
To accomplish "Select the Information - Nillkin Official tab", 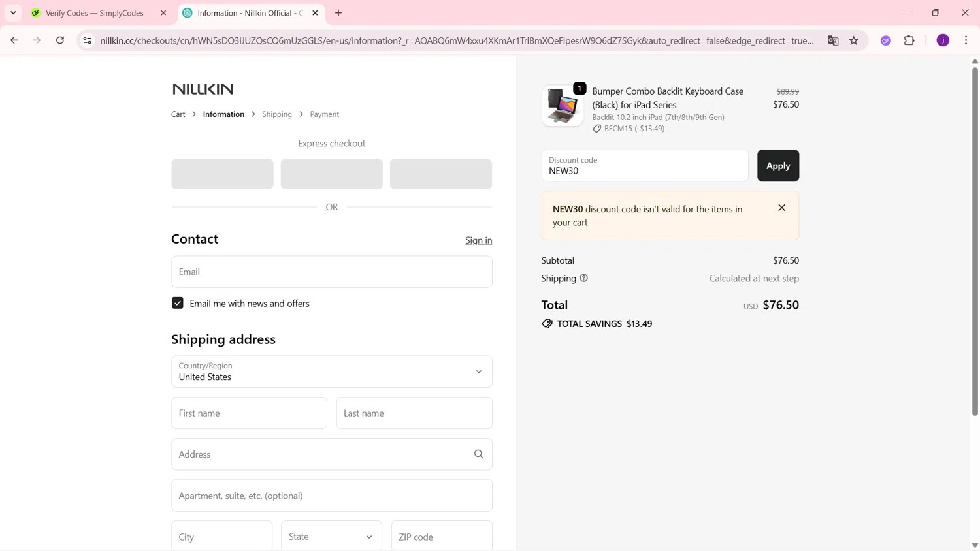I will pyautogui.click(x=252, y=13).
